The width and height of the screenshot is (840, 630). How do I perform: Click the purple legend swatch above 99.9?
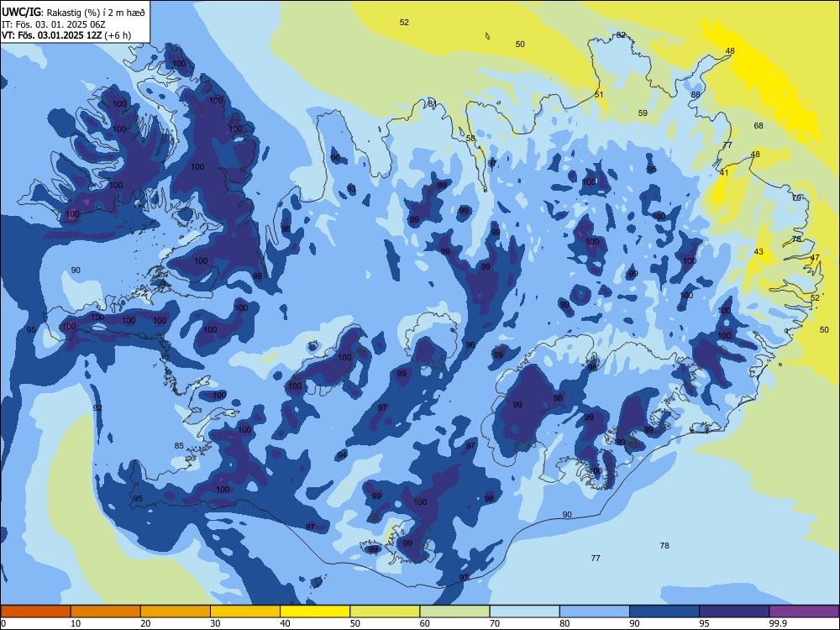click(x=804, y=612)
